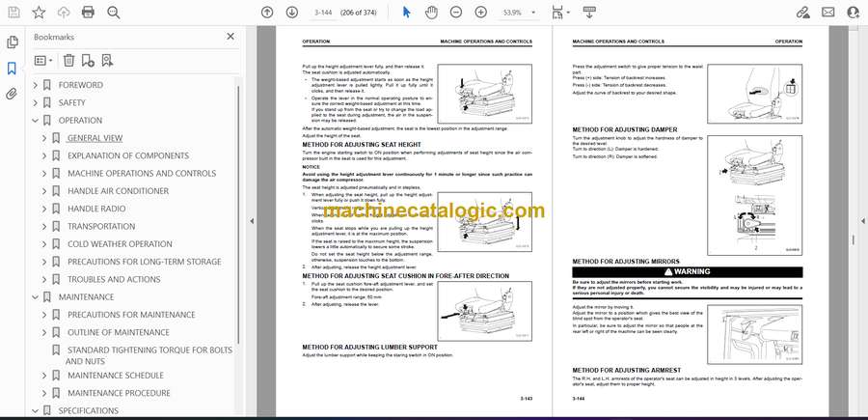Open STANDARD TIGHTENING TORQUE FOR BOLTS bookmark
Viewport: 868px width, 420px height.
(x=149, y=355)
